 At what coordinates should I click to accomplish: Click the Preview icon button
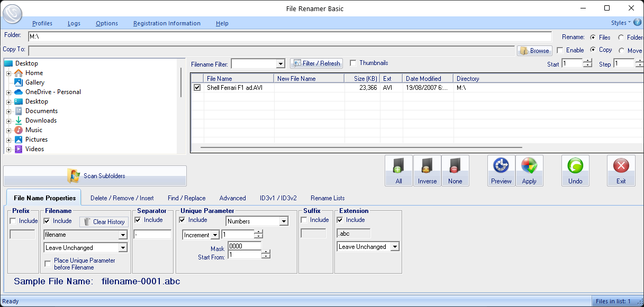click(x=501, y=171)
